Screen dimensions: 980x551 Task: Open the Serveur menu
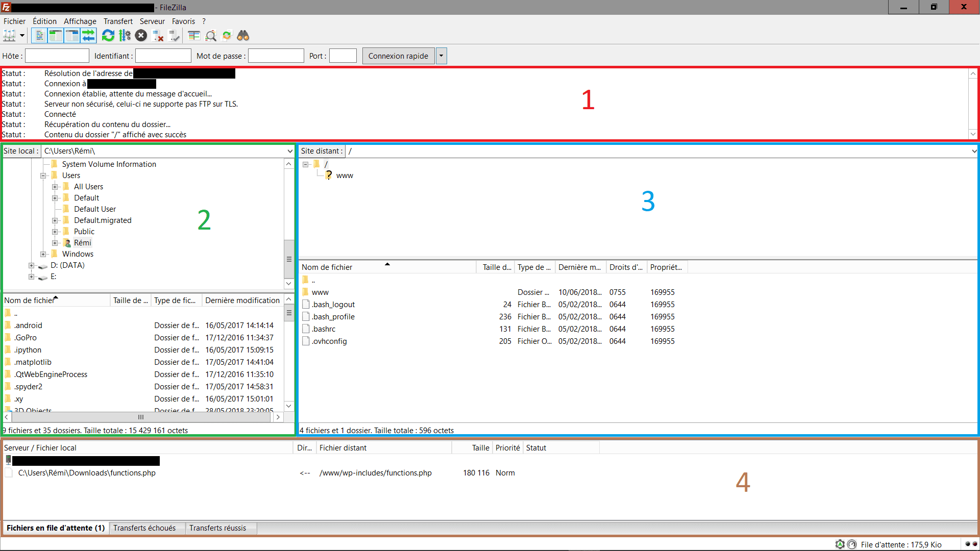pos(152,21)
